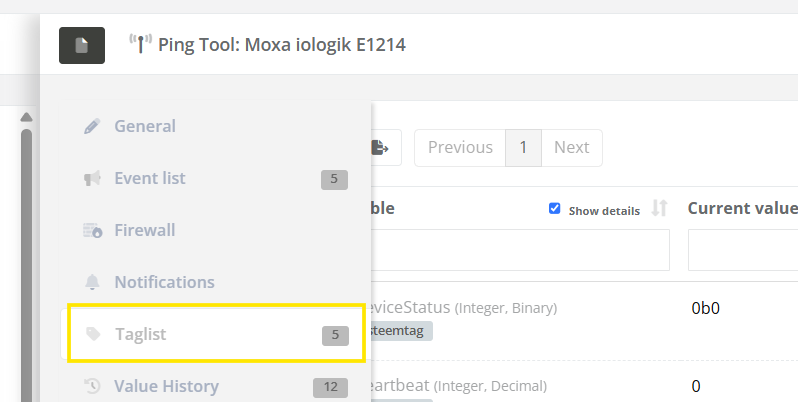Click the Taglist tag icon
The height and width of the screenshot is (402, 798).
92,335
